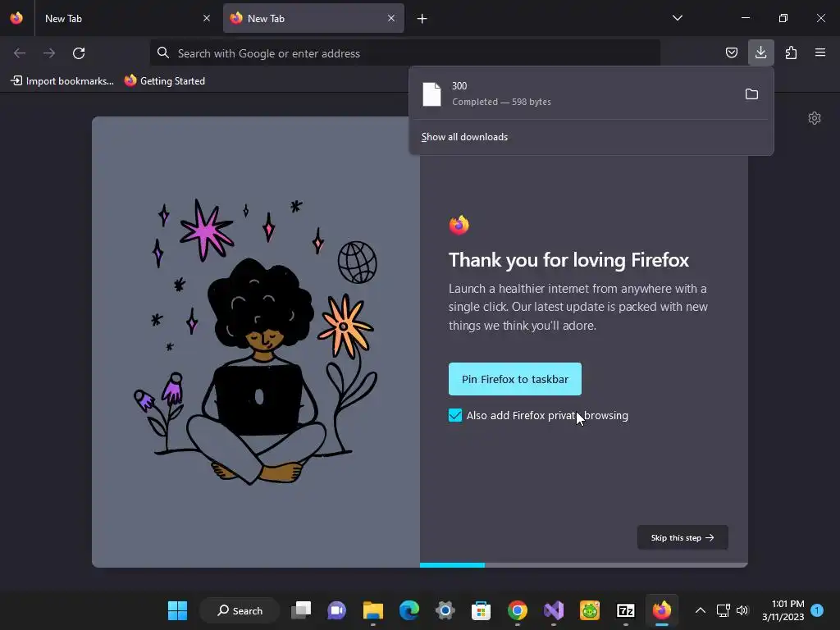Open the Windows Start menu
The image size is (840, 630).
177,610
